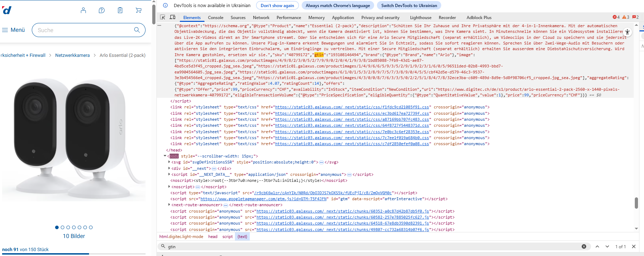The image size is (644, 256).
Task: Click Always match Chrome's language button
Action: [338, 5]
